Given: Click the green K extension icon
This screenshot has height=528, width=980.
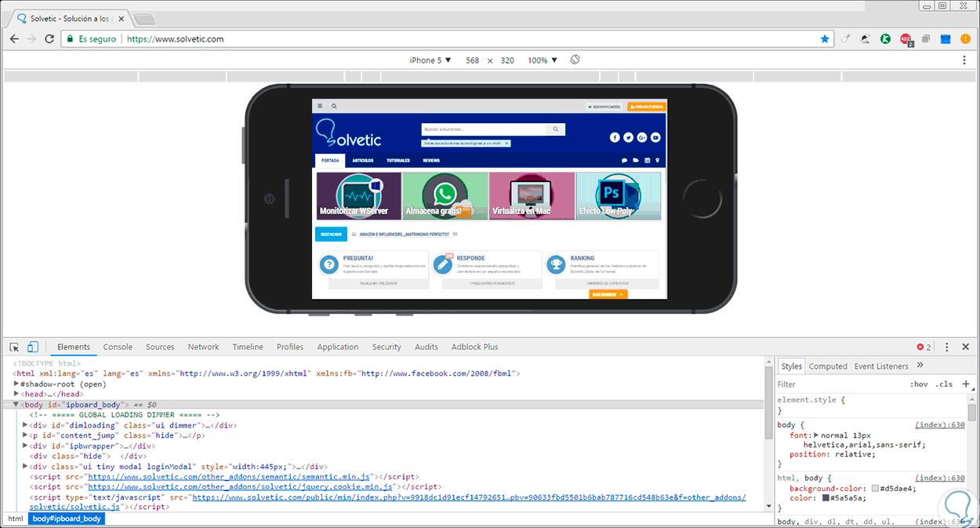Looking at the screenshot, I should (886, 38).
